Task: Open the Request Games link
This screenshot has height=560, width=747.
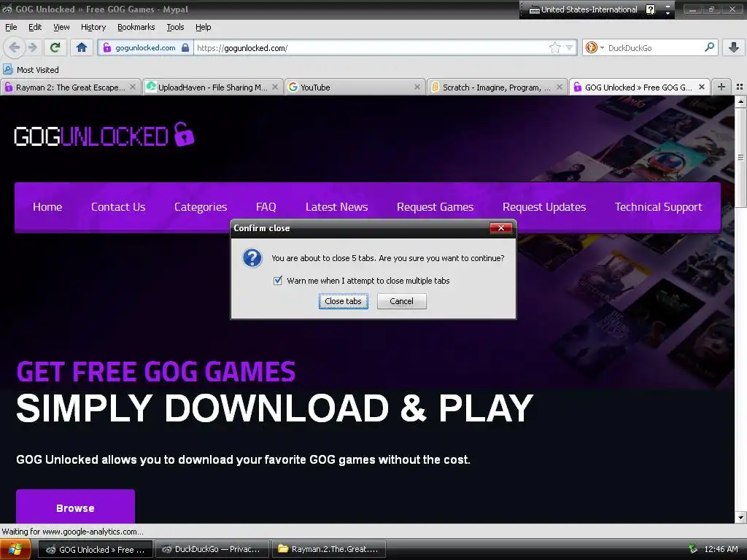Action: [435, 206]
